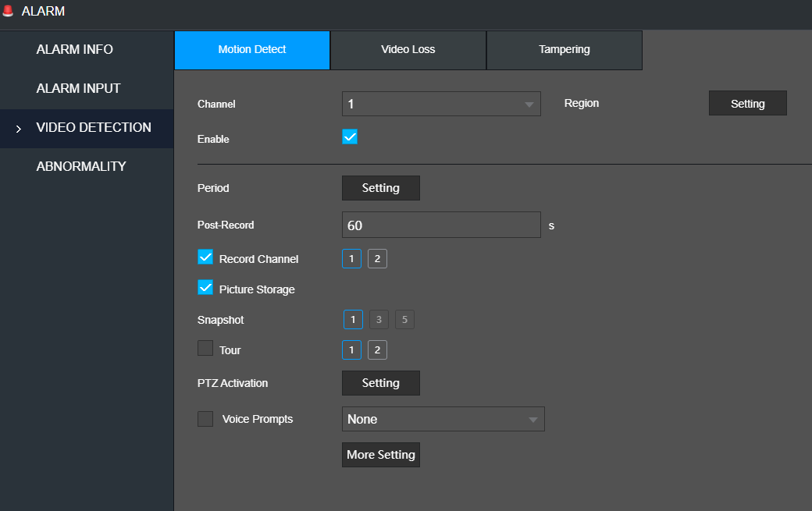The width and height of the screenshot is (812, 511).
Task: Select Snapshot count 1
Action: (353, 320)
